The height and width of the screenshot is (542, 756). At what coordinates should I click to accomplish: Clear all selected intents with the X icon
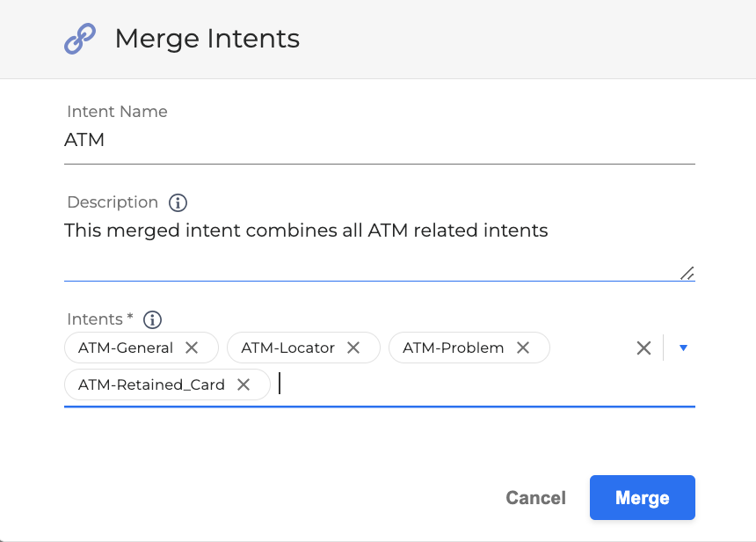[x=643, y=348]
